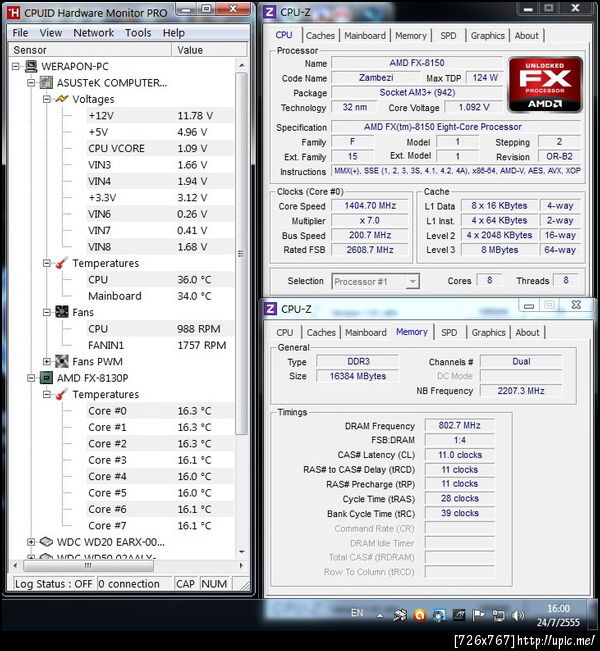Show hidden tray icons arrow
Screen dimensions: 600x651
click(380, 616)
